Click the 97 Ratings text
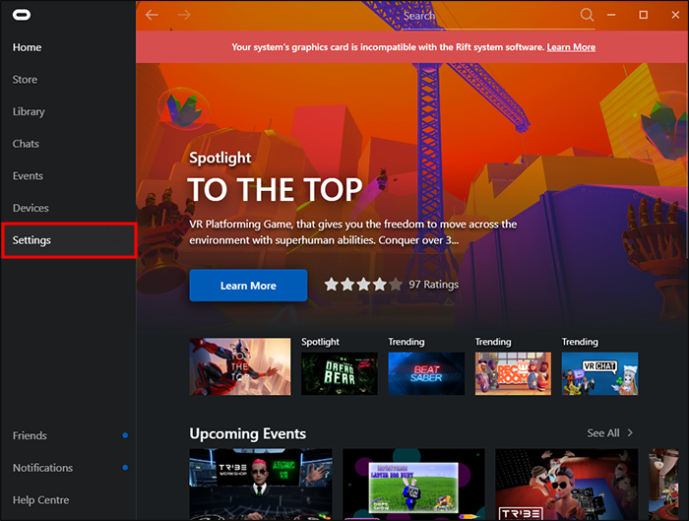Viewport: 689px width, 521px height. click(x=434, y=285)
